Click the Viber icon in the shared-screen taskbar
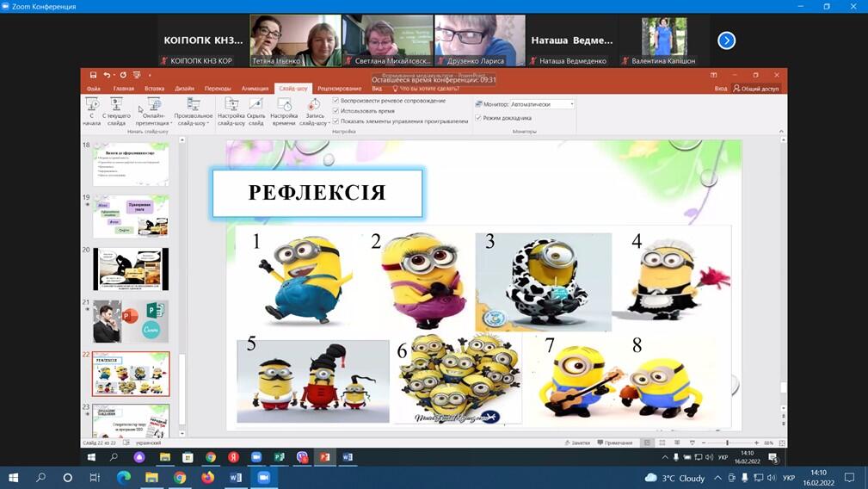The width and height of the screenshot is (868, 489). coord(302,457)
